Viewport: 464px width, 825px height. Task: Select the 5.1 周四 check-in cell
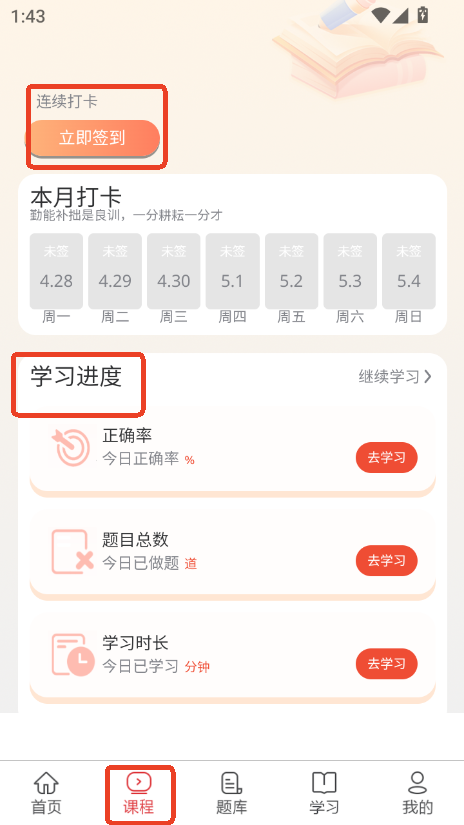[x=233, y=271]
